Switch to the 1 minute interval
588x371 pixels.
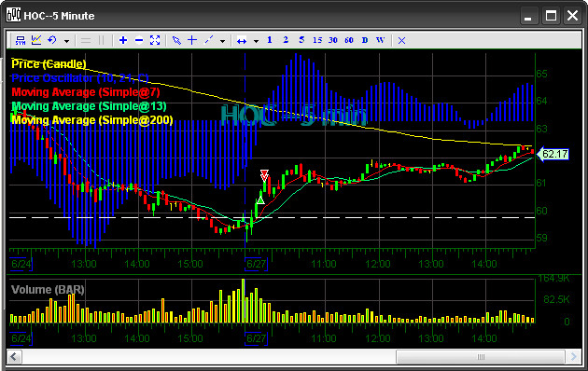tap(269, 40)
